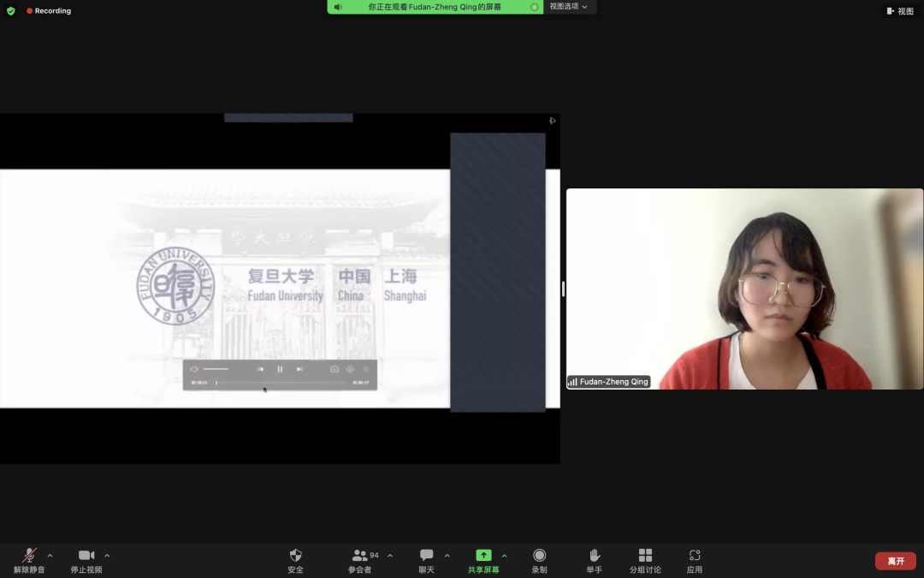Expand share options next to 共享屏幕
Viewport: 924px width, 578px height.
505,556
